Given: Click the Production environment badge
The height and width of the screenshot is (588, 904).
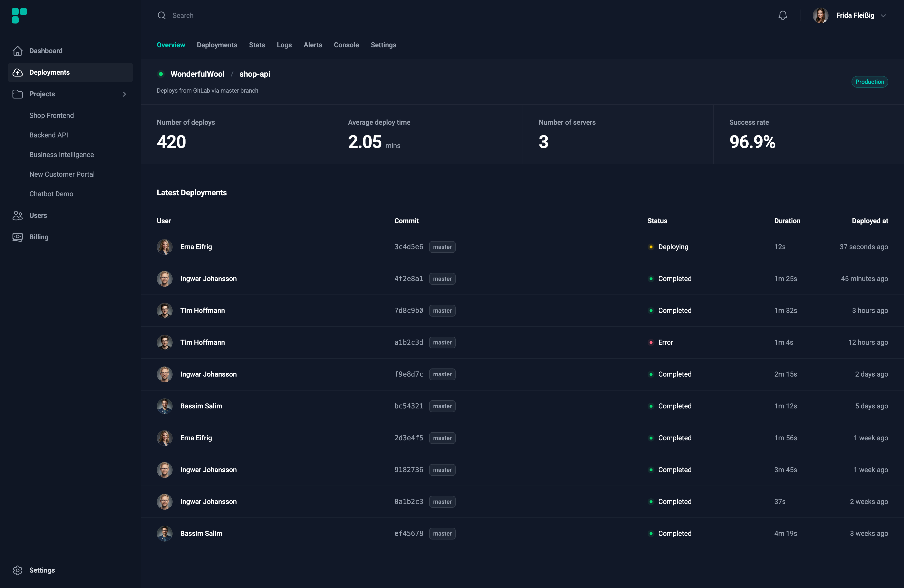Looking at the screenshot, I should pos(869,82).
